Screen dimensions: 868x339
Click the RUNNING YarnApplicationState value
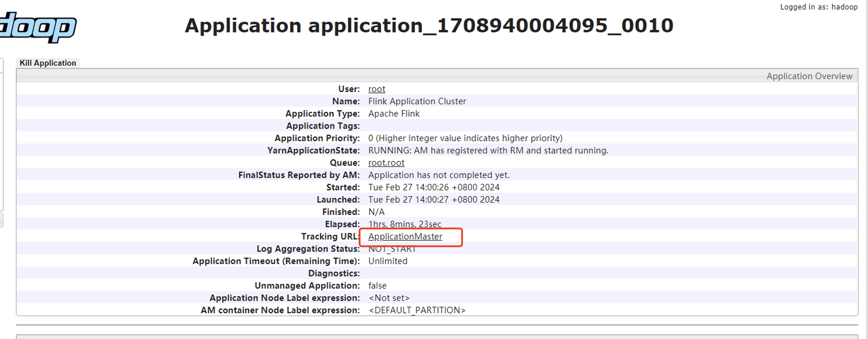click(488, 150)
